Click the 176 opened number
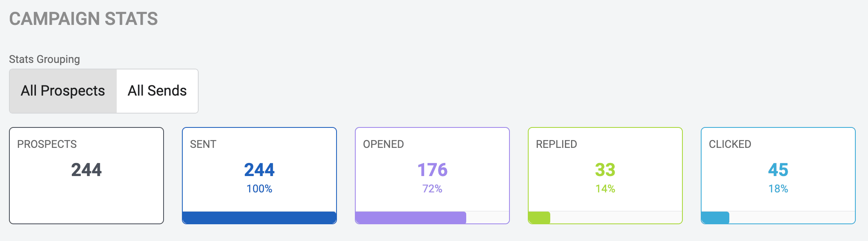 (x=432, y=170)
